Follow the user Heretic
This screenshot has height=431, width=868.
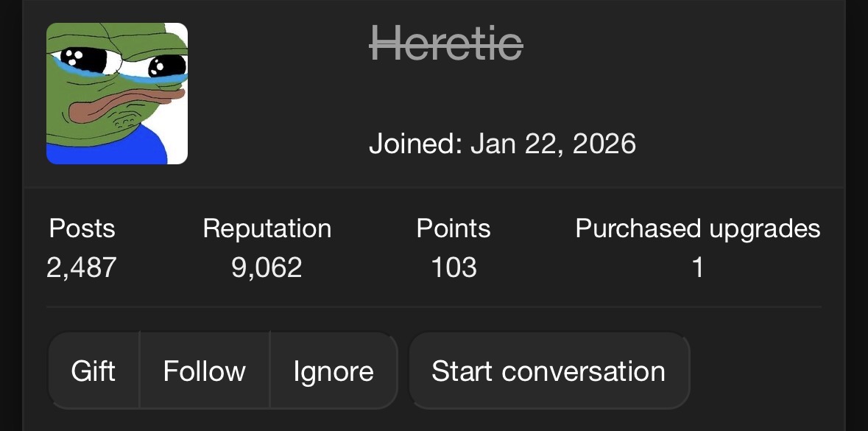(x=205, y=371)
